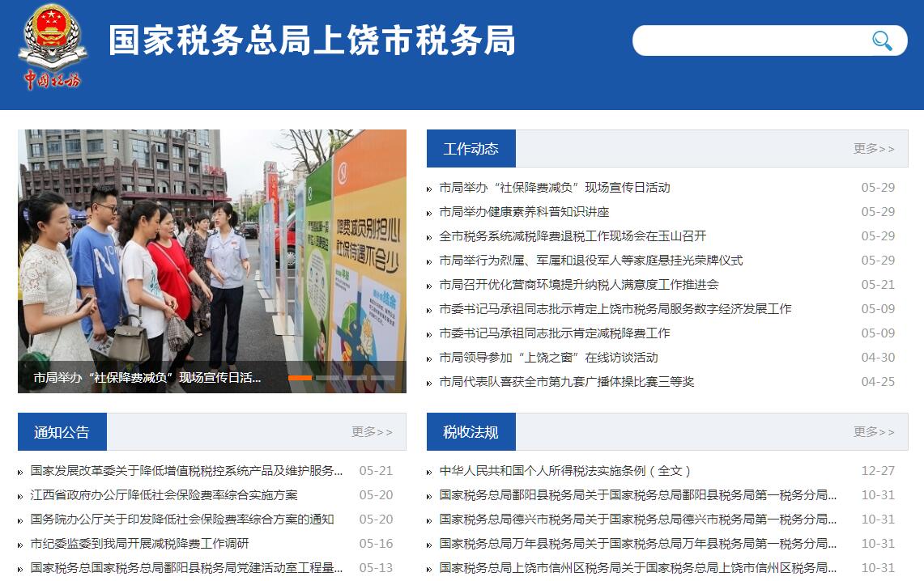Image resolution: width=924 pixels, height=581 pixels.
Task: Switch to the second carousel slide indicator
Action: click(x=327, y=378)
